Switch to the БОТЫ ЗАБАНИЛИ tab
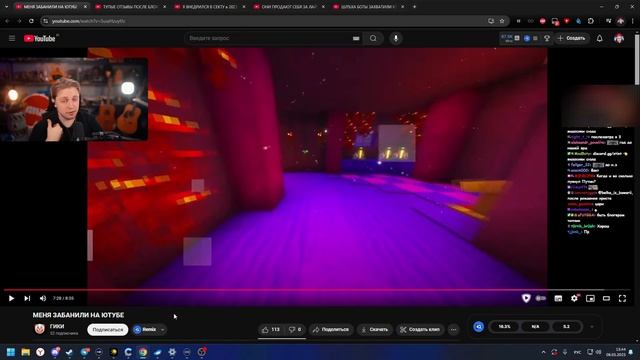The image size is (640, 360). (x=367, y=7)
